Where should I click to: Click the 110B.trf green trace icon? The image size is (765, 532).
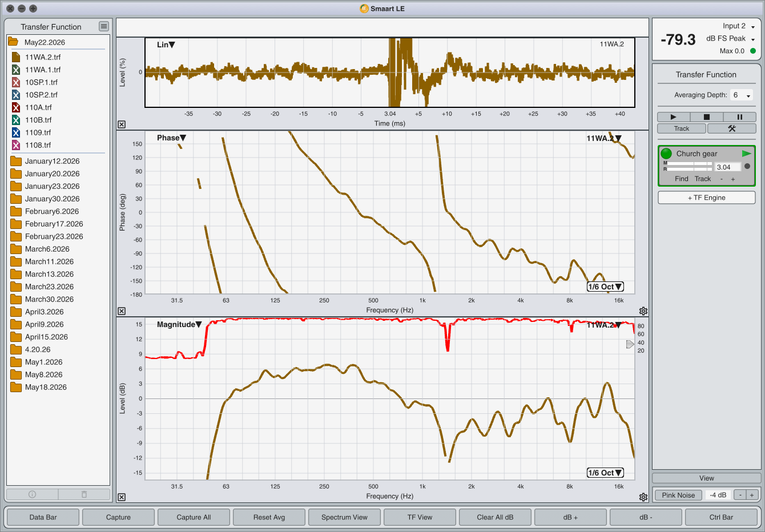coord(16,120)
